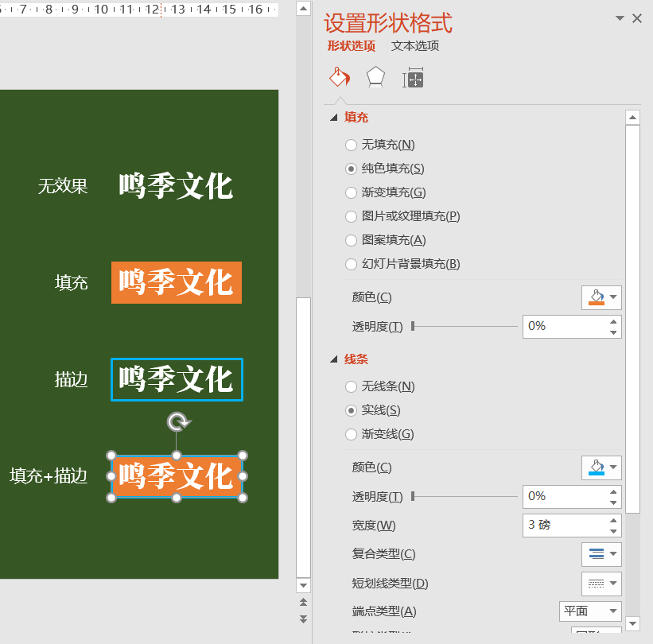Viewport: 653px width, 644px height.
Task: Switch to 形状选项 tab
Action: tap(351, 46)
